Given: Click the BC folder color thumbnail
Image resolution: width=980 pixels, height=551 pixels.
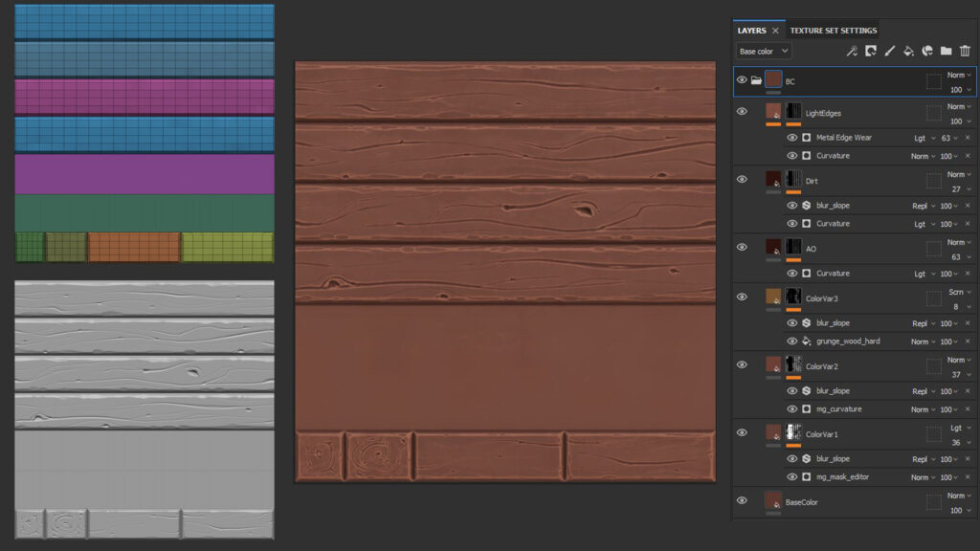Looking at the screenshot, I should coord(773,79).
